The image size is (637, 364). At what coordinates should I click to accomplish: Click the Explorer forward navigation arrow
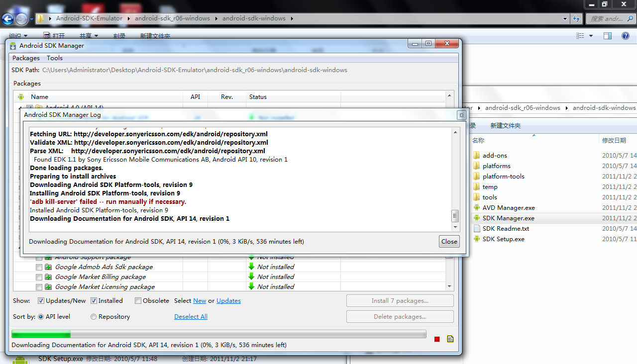click(x=21, y=19)
